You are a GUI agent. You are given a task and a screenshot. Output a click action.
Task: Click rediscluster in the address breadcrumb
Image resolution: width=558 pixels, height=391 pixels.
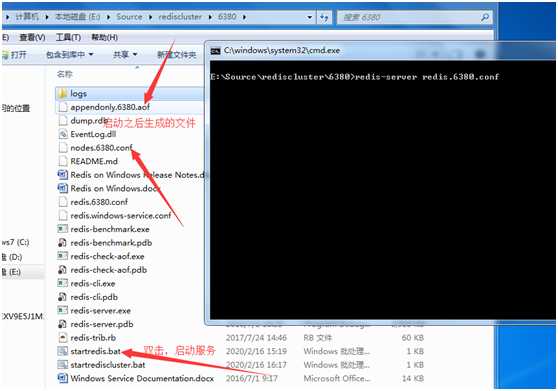[x=180, y=17]
